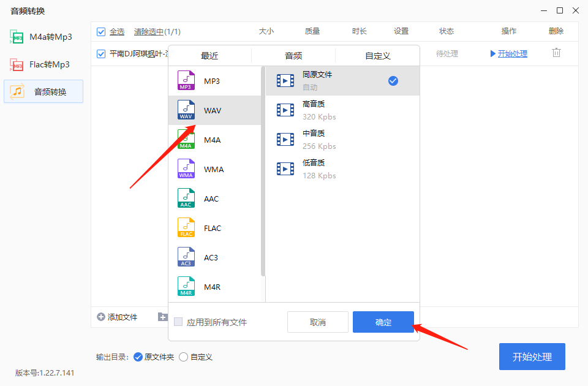The width and height of the screenshot is (588, 386).
Task: Click the file name 平南DJ阿琪枫叶
Action: point(139,54)
